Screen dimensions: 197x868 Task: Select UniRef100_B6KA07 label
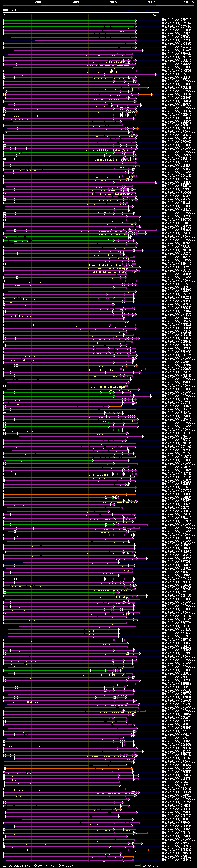tap(176, 230)
